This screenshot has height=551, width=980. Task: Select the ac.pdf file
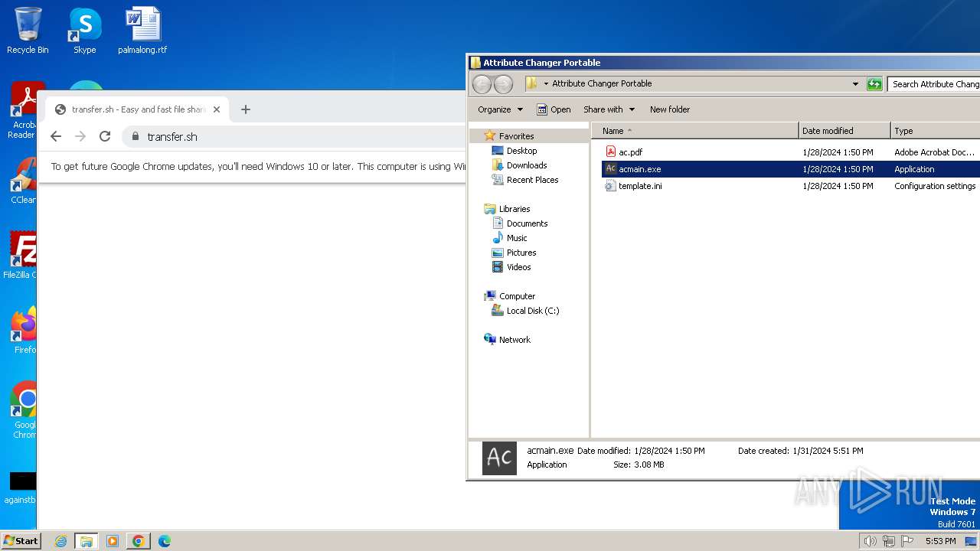(x=790, y=152)
